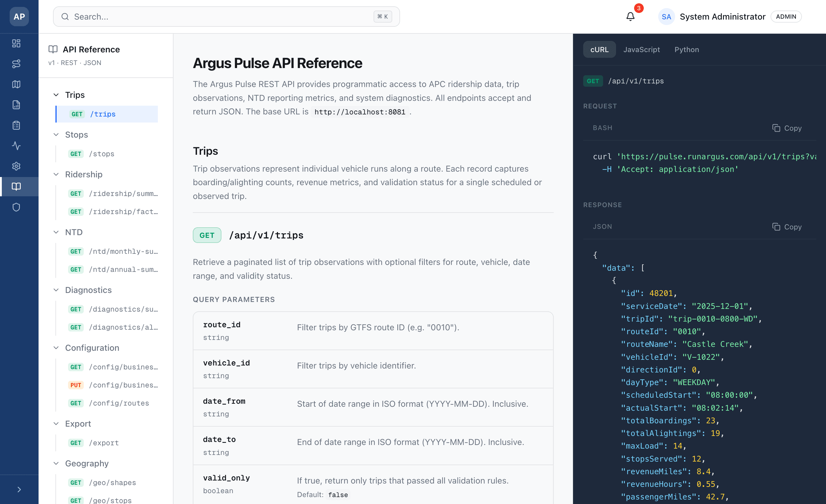Open GET /ntd/monthly-su… endpoint

point(107,251)
